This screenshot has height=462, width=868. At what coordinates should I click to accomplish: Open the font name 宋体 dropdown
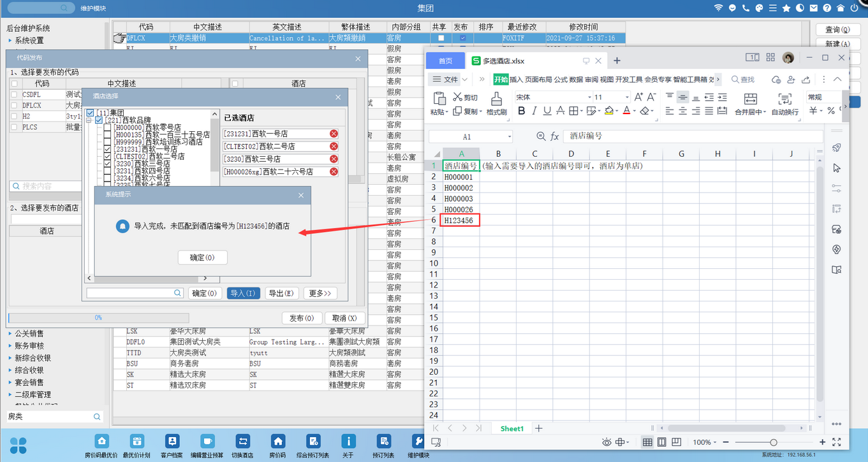589,97
